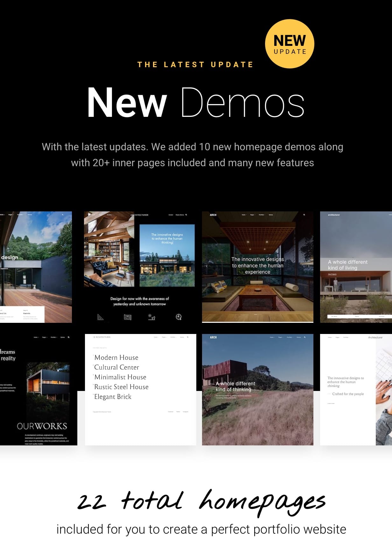
Task: Expand Pages dropdown in the wooden room ARCH demo
Action: coord(252,215)
